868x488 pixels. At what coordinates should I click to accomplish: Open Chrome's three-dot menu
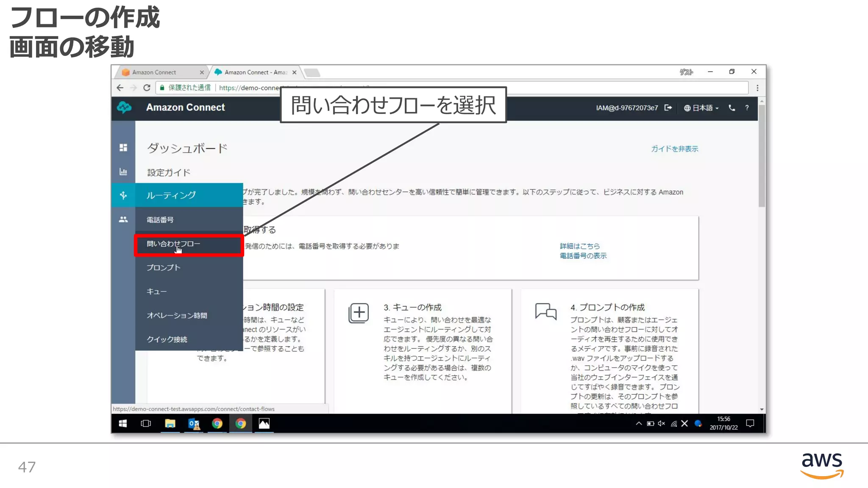point(757,88)
